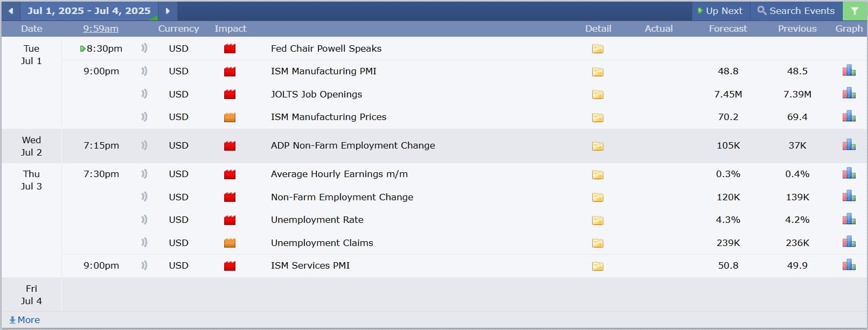Open the Jul 1, 2025 - Jul 4, 2025 date range
Screen dimensions: 868x330
[89, 11]
